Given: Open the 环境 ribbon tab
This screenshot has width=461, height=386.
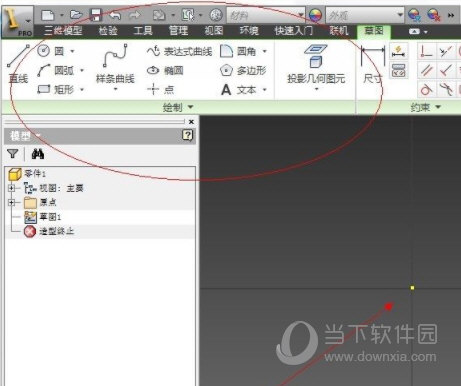Looking at the screenshot, I should click(x=249, y=31).
